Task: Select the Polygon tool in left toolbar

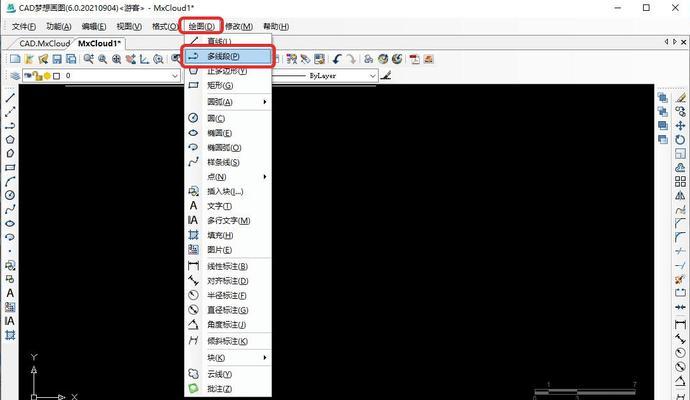Action: click(x=10, y=139)
